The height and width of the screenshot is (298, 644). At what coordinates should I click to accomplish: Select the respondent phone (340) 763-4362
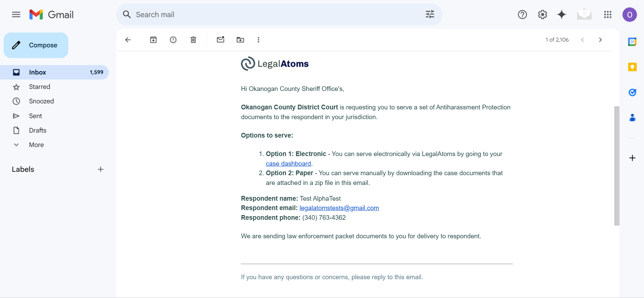pyautogui.click(x=324, y=217)
